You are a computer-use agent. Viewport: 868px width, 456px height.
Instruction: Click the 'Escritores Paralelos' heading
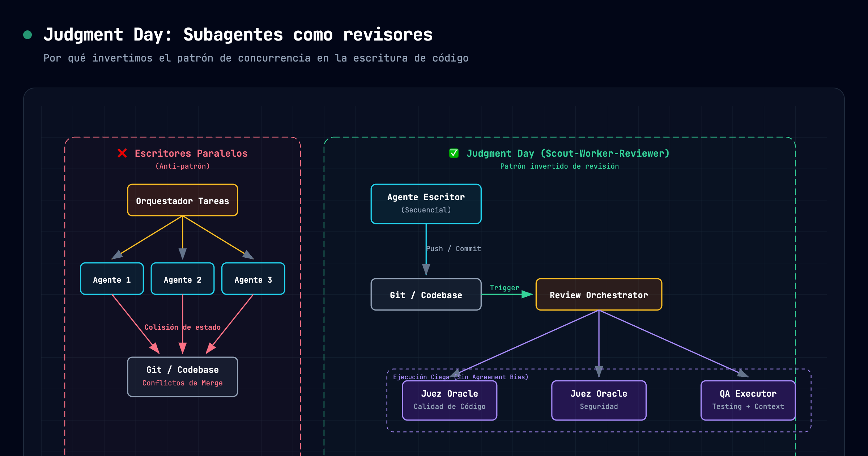191,153
